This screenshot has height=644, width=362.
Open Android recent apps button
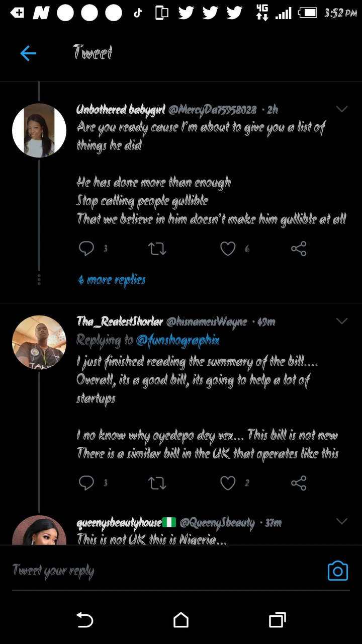(x=277, y=620)
